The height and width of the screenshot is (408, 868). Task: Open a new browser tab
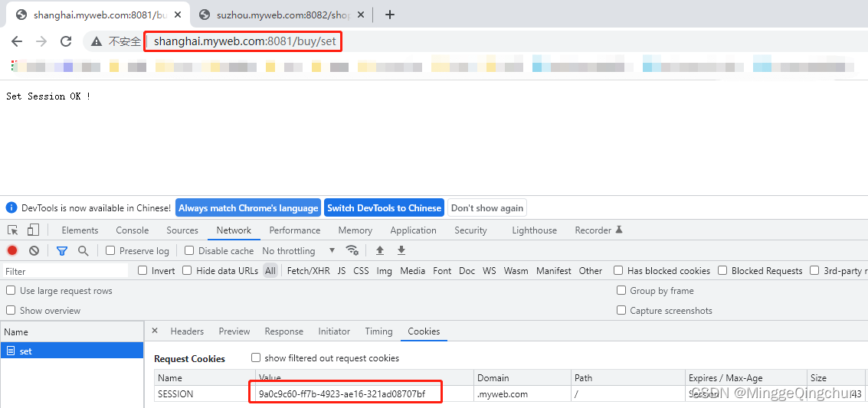click(390, 15)
